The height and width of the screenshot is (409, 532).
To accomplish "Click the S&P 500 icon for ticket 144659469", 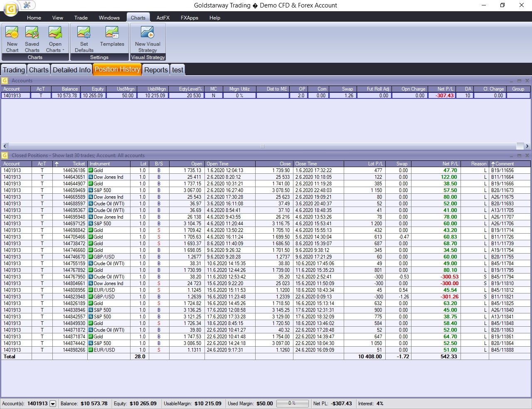I will coord(91,190).
